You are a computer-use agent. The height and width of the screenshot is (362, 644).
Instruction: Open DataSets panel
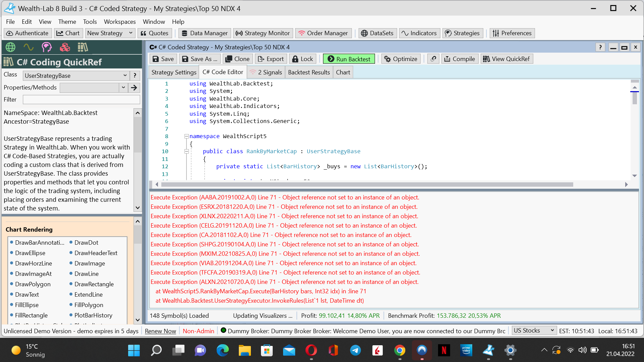(377, 33)
